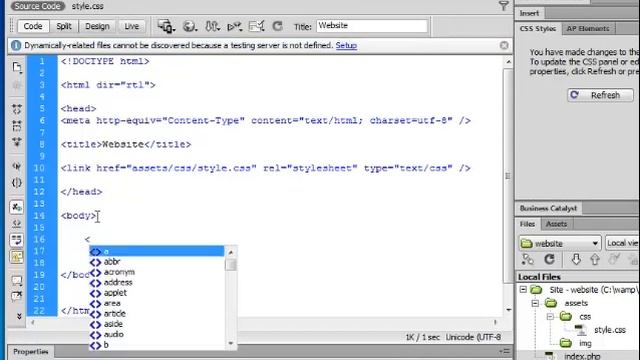Select 'acronym' from the code hints list
Screen dimensions: 640x360
(157, 272)
